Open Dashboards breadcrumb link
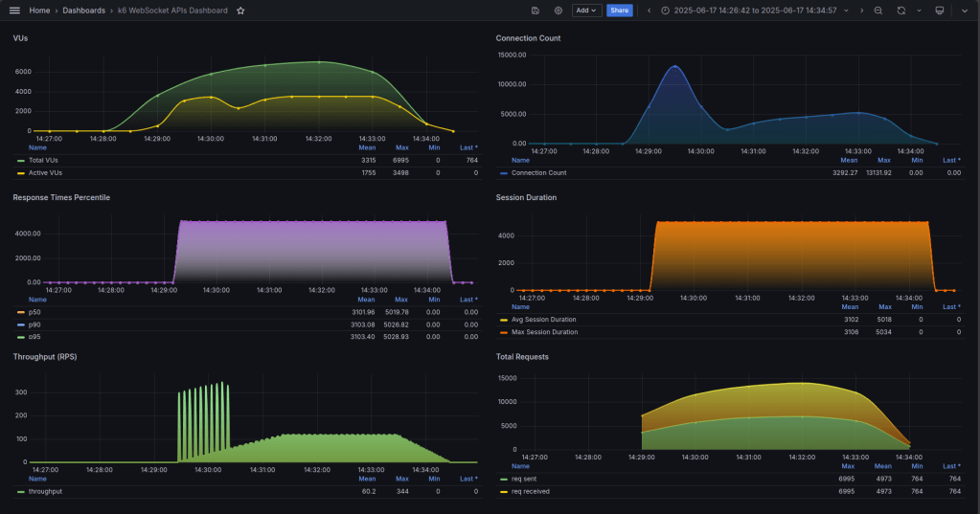980x514 pixels. coord(84,11)
